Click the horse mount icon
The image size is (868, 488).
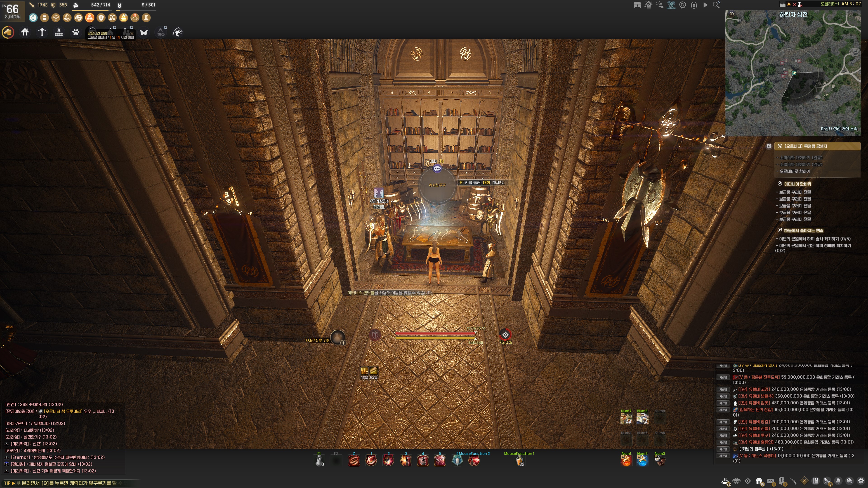[8, 32]
